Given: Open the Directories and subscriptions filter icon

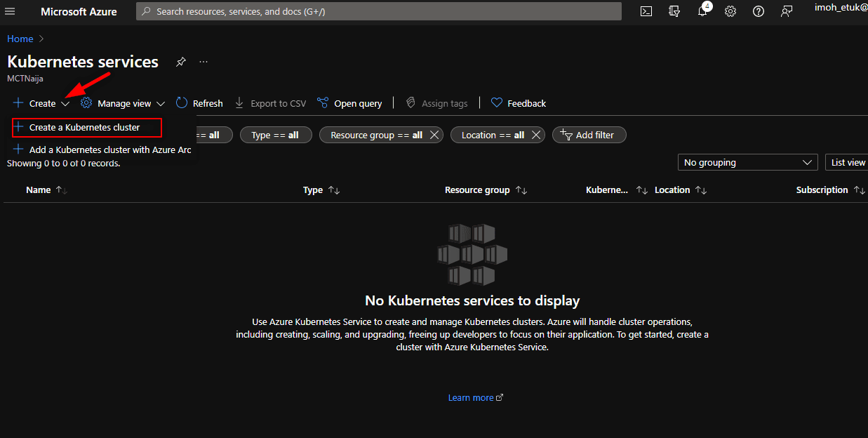Looking at the screenshot, I should pos(674,11).
